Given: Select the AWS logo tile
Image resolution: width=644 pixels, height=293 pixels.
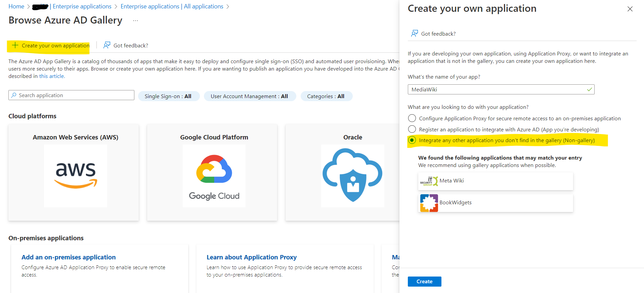Looking at the screenshot, I should [76, 176].
